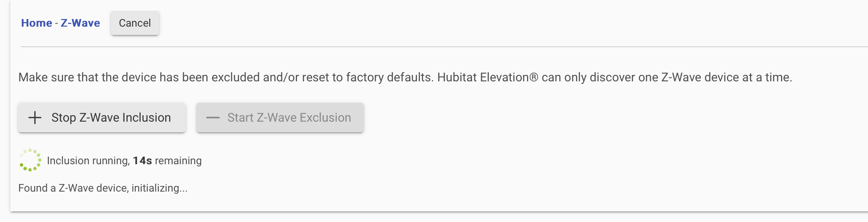The image size is (868, 222).
Task: Click "Z-Wave device at a time" text
Action: click(x=726, y=78)
